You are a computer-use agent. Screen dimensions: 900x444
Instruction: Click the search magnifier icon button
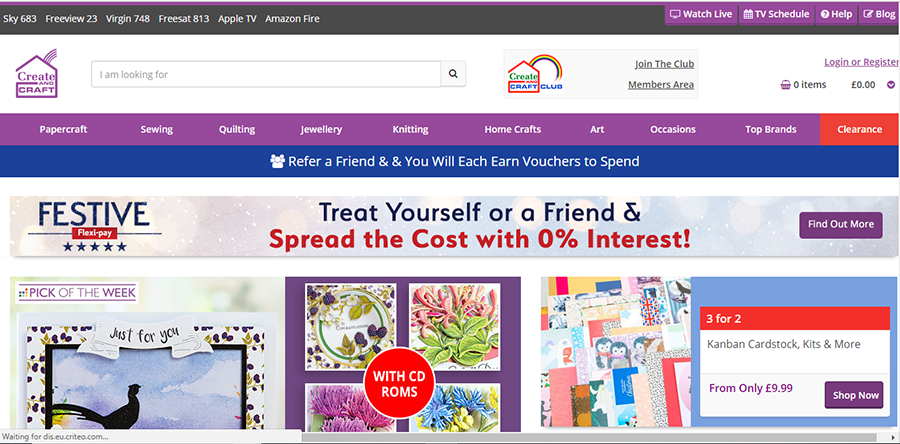pyautogui.click(x=453, y=74)
